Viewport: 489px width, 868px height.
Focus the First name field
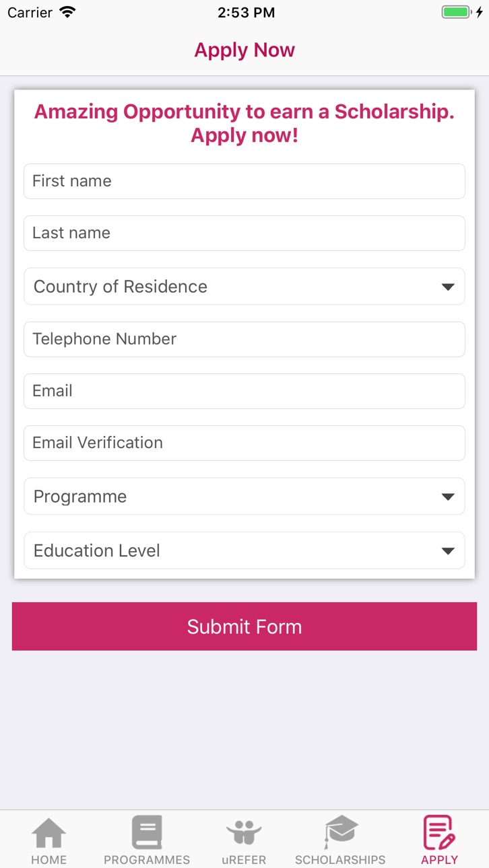[x=244, y=181]
